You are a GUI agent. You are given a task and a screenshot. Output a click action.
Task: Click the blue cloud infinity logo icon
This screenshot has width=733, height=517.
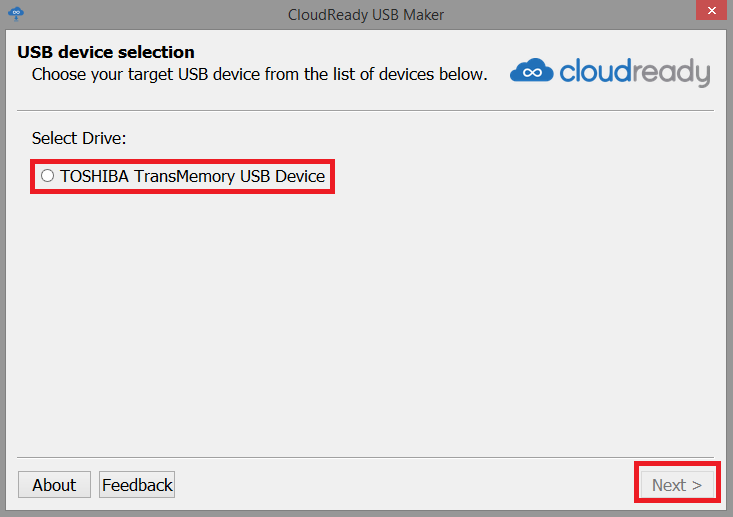pyautogui.click(x=532, y=71)
